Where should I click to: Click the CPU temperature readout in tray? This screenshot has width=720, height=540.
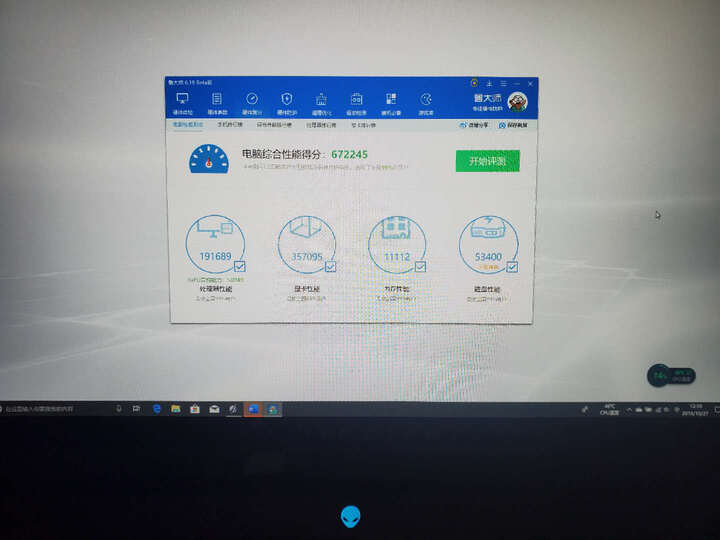click(x=610, y=410)
